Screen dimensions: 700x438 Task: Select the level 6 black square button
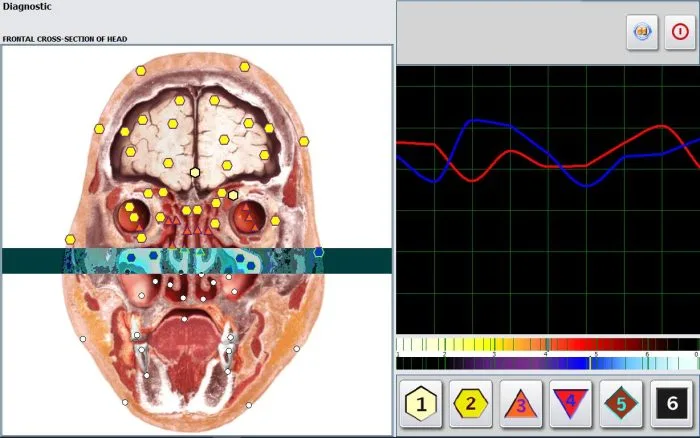tap(671, 405)
